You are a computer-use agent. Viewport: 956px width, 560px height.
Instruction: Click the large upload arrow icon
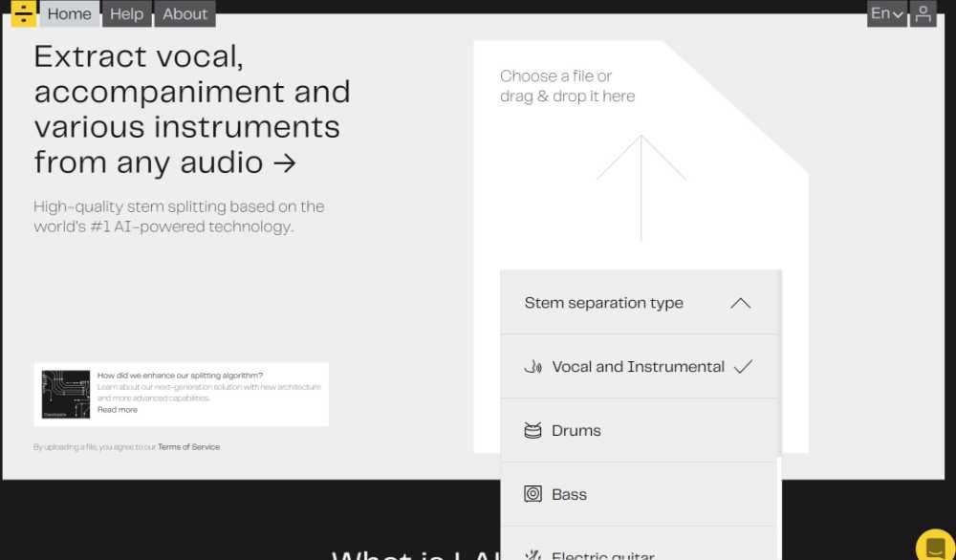641,186
